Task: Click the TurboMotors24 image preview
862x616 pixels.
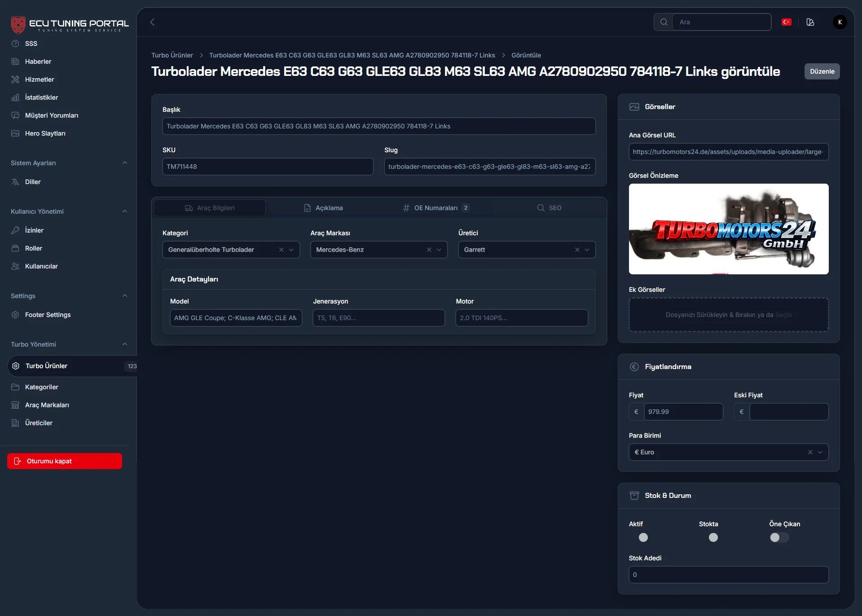Action: coord(728,229)
